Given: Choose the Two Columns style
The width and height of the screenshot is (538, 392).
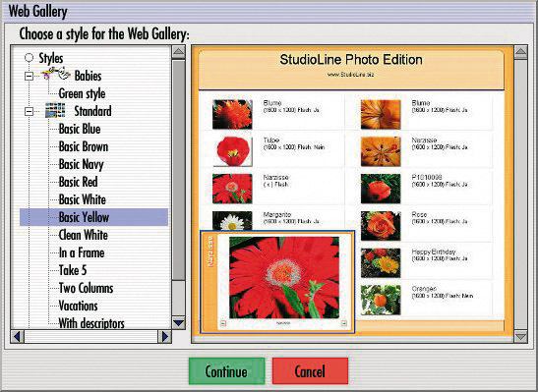Looking at the screenshot, I should (x=86, y=288).
